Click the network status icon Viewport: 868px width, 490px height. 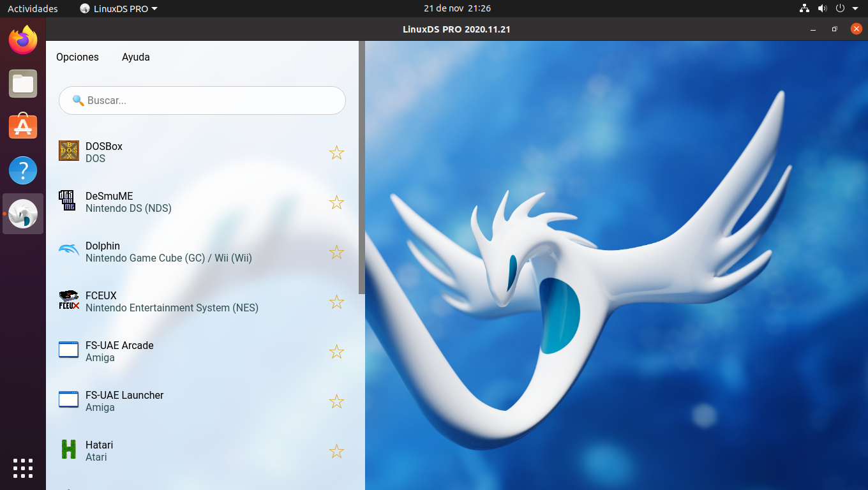804,8
